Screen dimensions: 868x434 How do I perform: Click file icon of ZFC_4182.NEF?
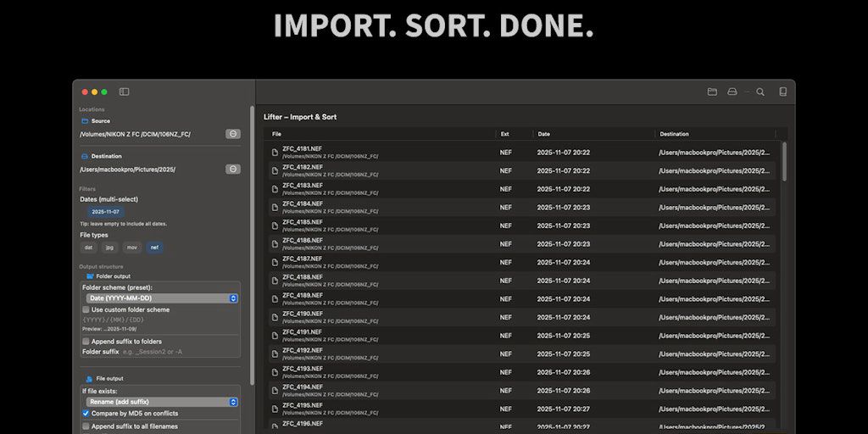click(x=275, y=171)
